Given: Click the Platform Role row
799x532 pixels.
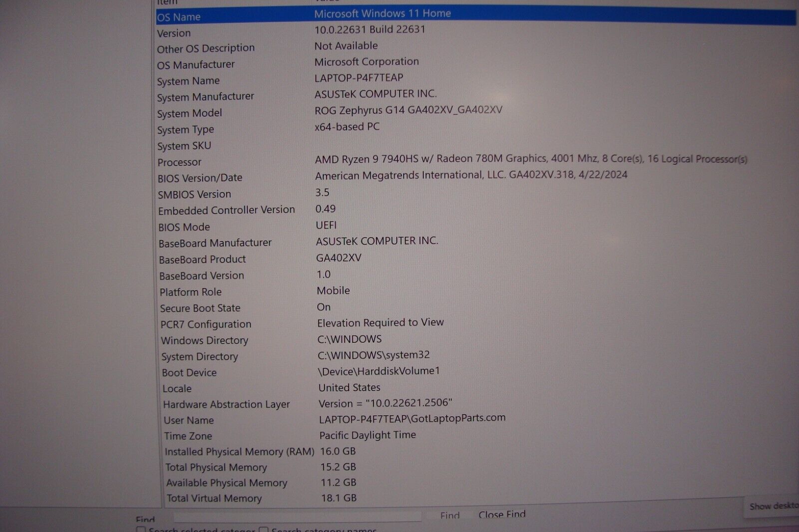Looking at the screenshot, I should [x=476, y=291].
